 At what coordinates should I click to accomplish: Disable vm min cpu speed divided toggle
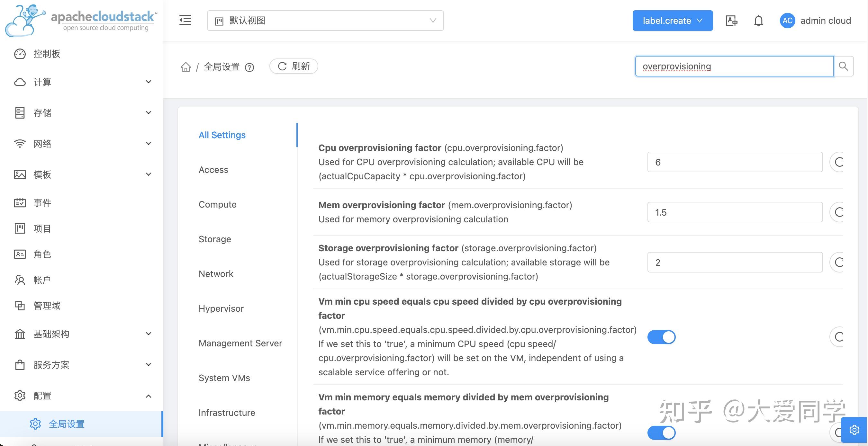click(661, 337)
